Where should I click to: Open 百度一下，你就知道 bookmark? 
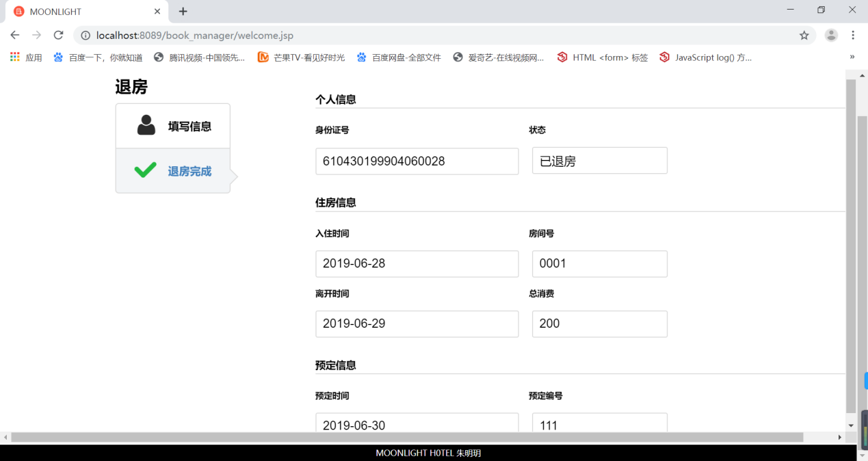coord(98,57)
